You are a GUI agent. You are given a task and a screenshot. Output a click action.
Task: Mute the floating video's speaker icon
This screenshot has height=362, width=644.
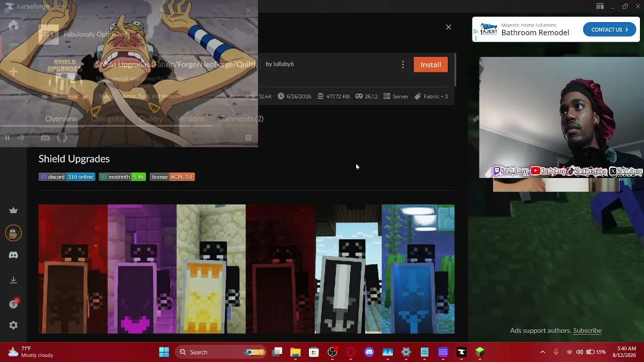pos(21,138)
